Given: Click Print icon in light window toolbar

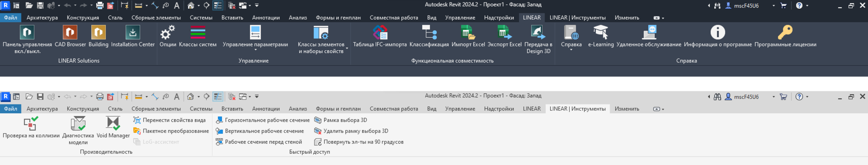Looking at the screenshot, I should [x=100, y=97].
